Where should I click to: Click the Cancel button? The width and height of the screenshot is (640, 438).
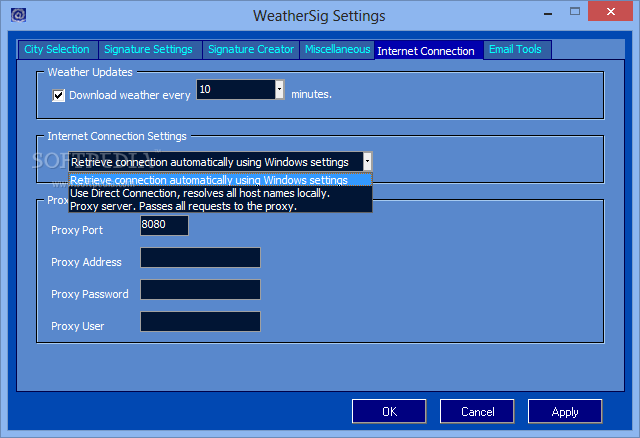tap(477, 411)
